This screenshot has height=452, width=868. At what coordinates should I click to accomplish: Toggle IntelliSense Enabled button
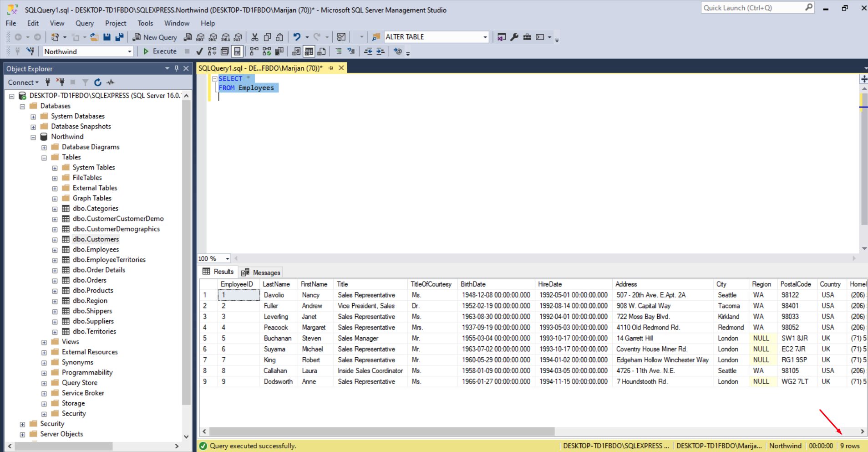(x=237, y=51)
